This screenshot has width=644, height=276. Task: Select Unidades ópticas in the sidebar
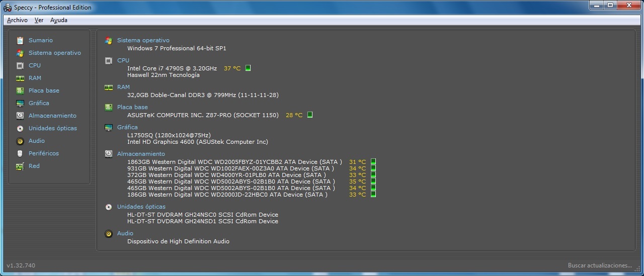coord(52,128)
